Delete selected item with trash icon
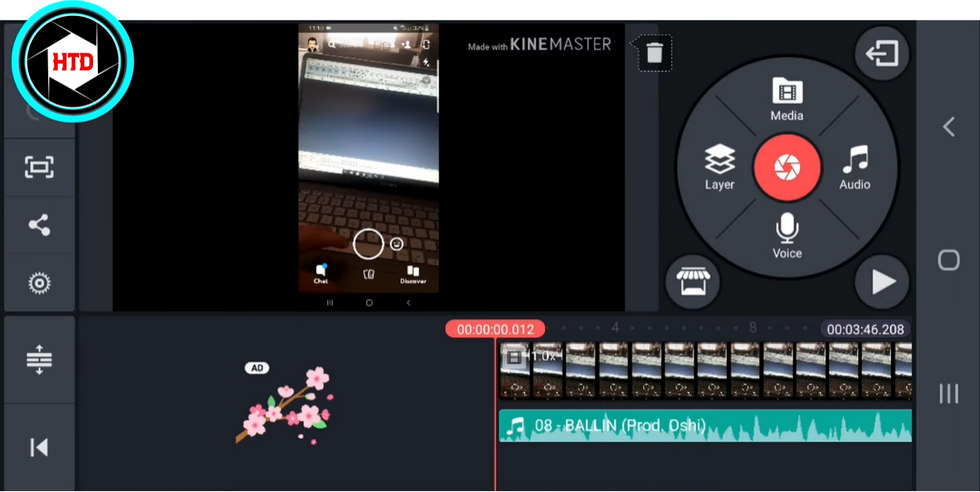This screenshot has width=980, height=492. 654,53
